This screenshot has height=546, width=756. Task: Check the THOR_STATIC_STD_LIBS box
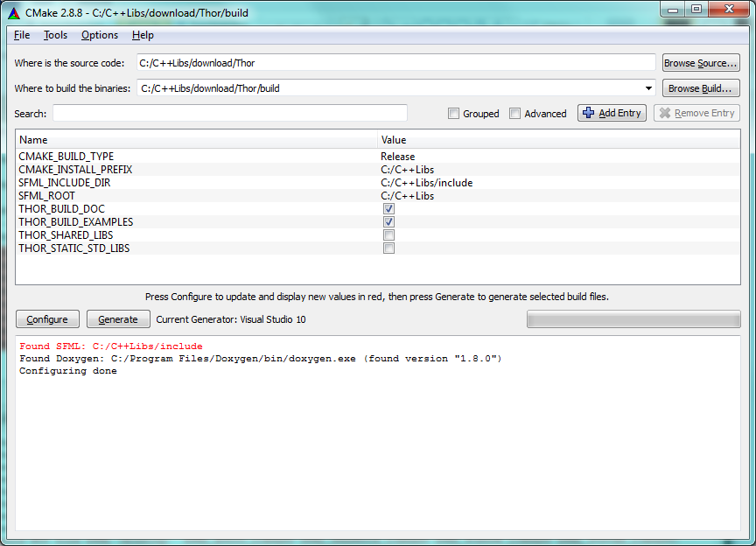coord(388,248)
